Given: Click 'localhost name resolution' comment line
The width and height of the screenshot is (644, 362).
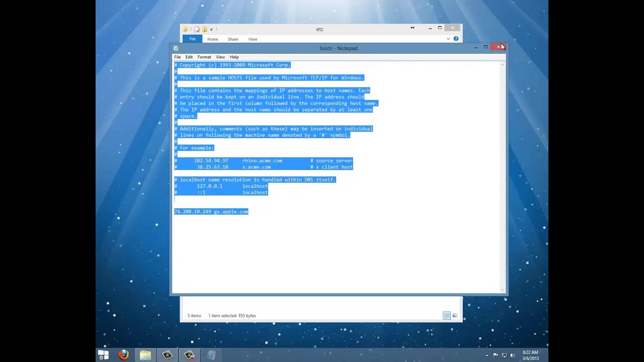Looking at the screenshot, I should tap(255, 179).
